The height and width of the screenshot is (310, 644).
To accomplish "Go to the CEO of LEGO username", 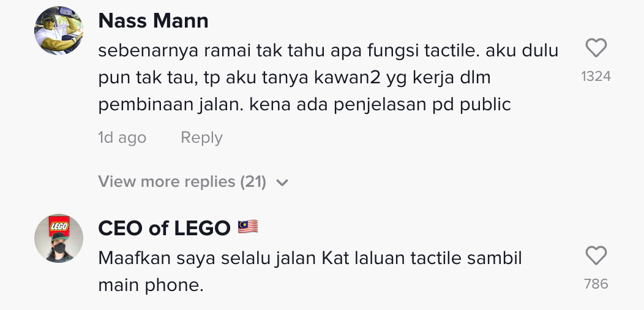I will click(x=164, y=228).
